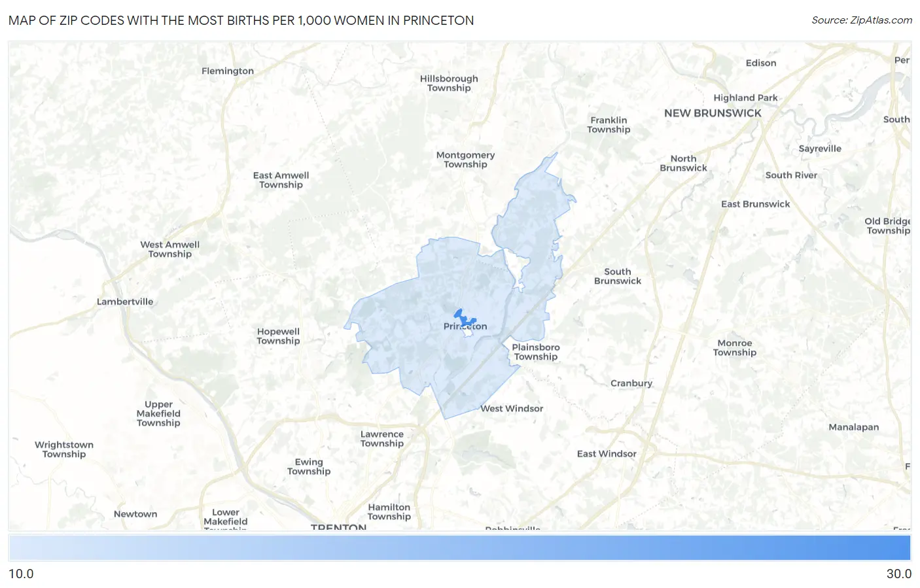Click the 'Newtown' map label
The height and width of the screenshot is (588, 920).
[135, 514]
